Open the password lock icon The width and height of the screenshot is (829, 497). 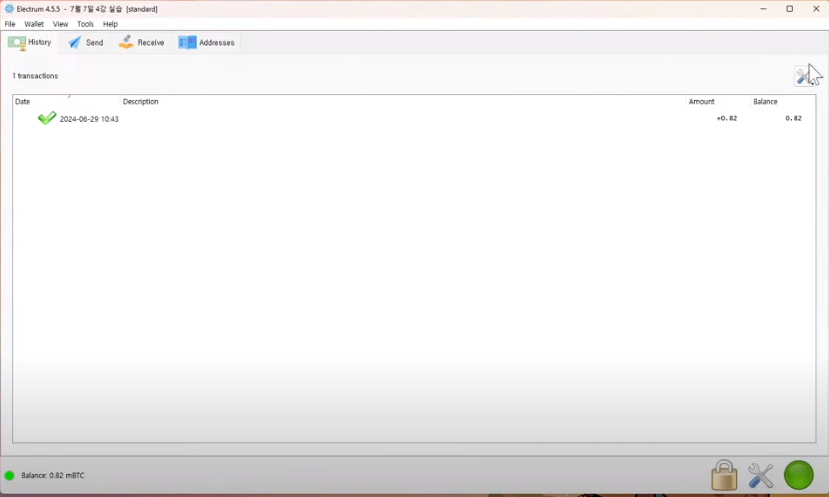click(724, 476)
